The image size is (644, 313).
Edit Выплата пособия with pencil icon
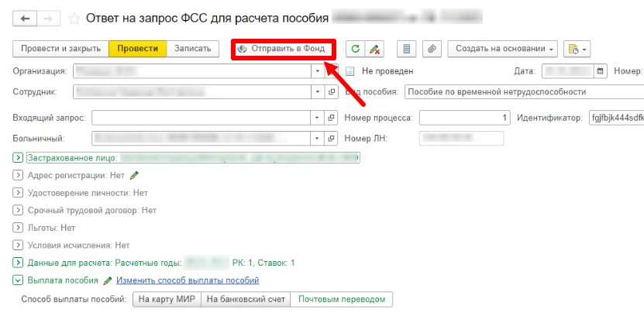click(x=108, y=280)
